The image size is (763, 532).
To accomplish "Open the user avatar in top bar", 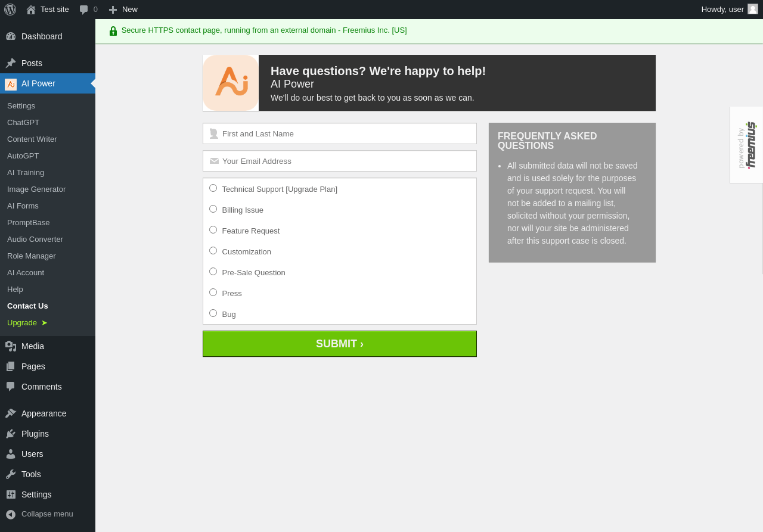I will [x=753, y=9].
